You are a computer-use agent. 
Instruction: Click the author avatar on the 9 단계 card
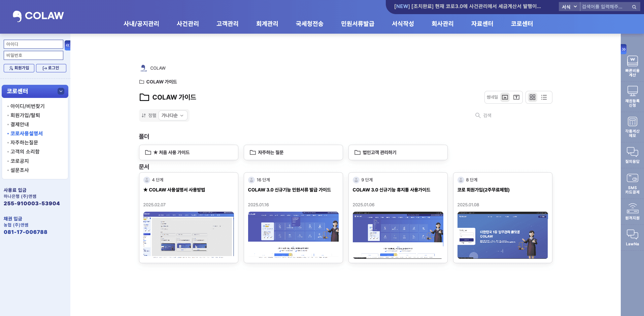click(x=356, y=180)
